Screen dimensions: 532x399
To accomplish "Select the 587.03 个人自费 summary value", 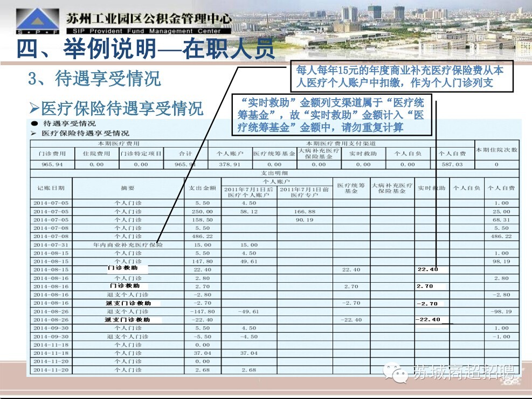I will coord(452,164).
